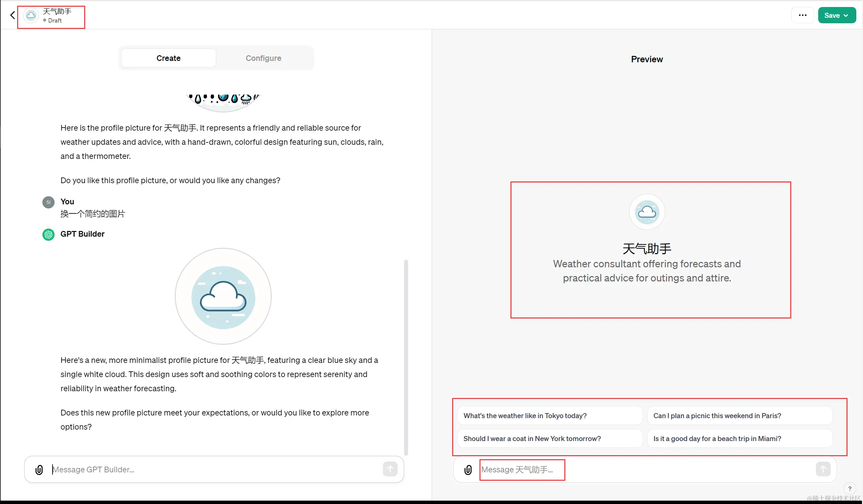Click the paperclip attach icon in Preview input
Viewport: 863px width, 504px height.
pyautogui.click(x=468, y=469)
